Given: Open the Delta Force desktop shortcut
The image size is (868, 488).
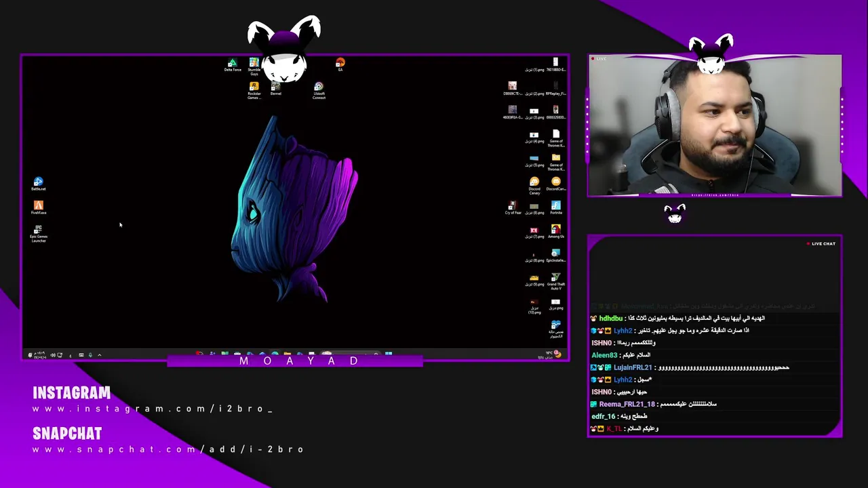Looking at the screenshot, I should pyautogui.click(x=233, y=65).
